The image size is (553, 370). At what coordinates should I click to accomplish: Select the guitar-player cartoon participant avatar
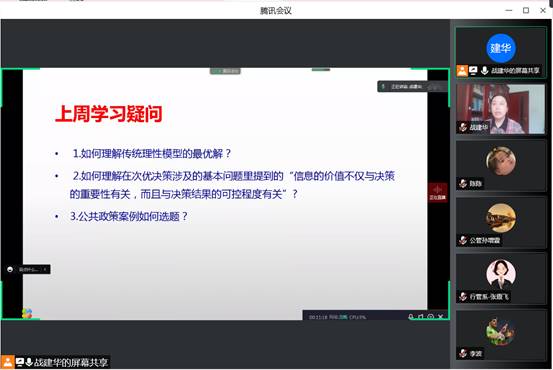click(x=501, y=331)
